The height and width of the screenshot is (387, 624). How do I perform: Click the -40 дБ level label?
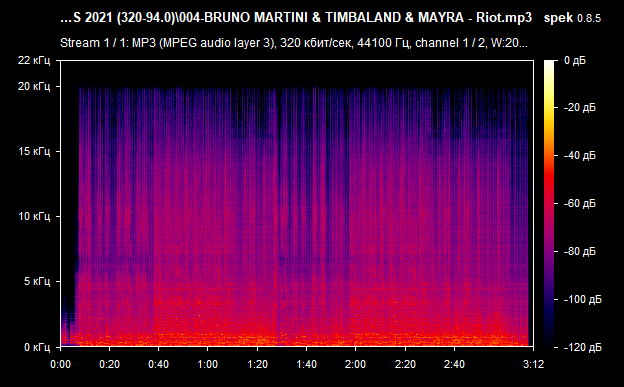[580, 155]
